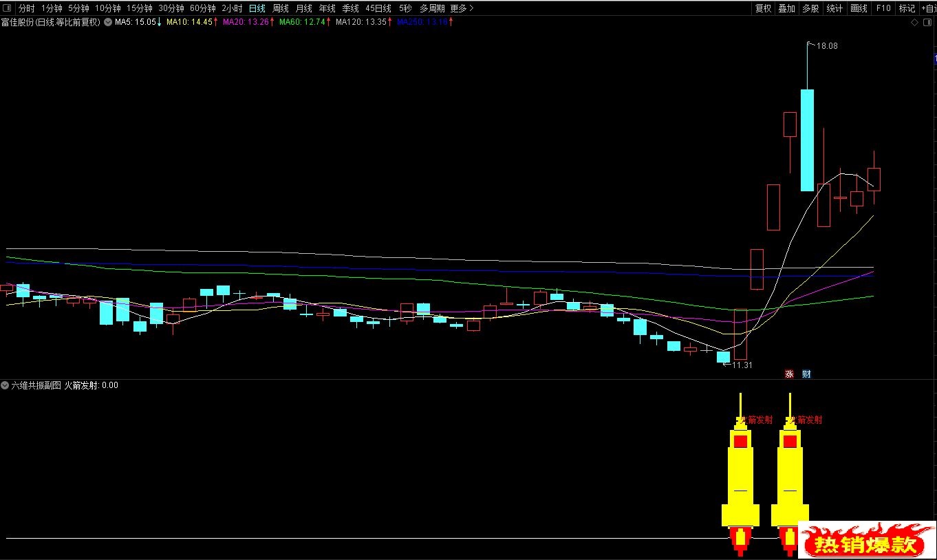Switch to 周线 weekly chart
Image resolution: width=937 pixels, height=560 pixels.
[x=280, y=8]
